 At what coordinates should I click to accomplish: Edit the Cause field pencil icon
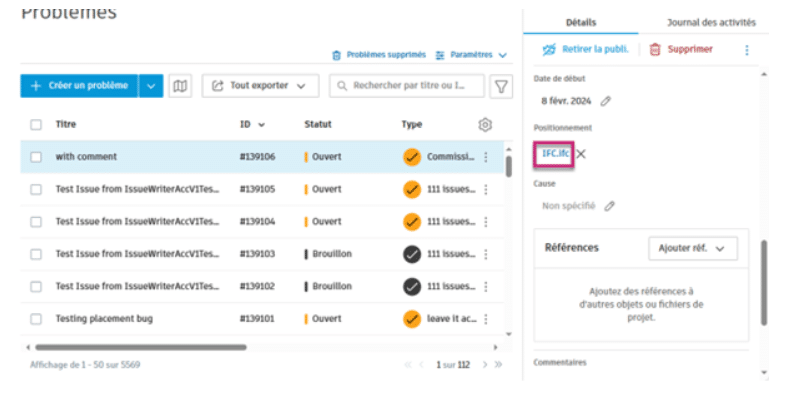[x=609, y=206]
